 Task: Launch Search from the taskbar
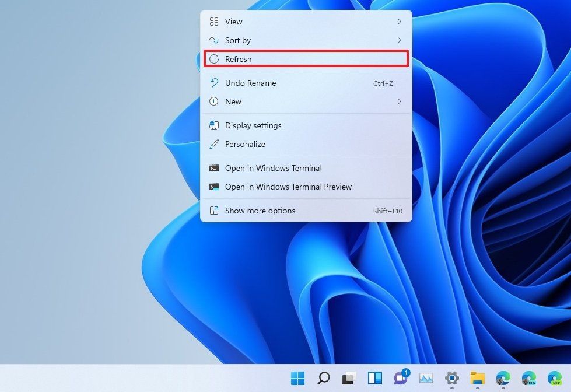324,379
